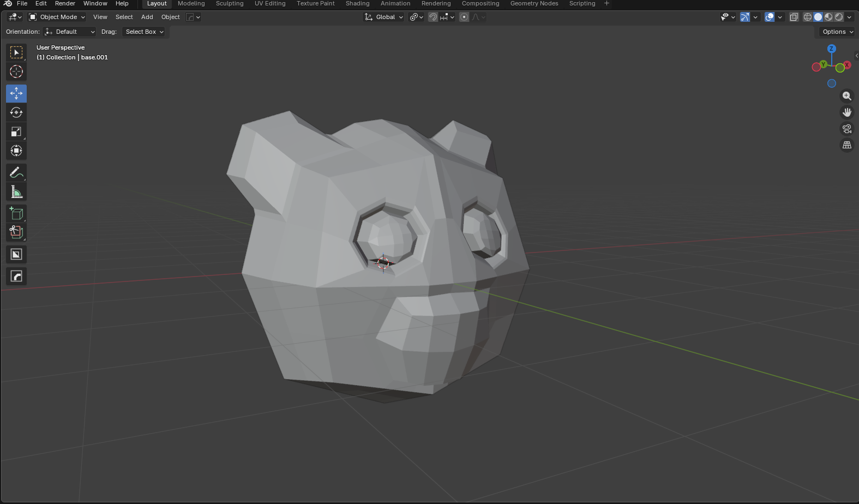Toggle viewport gizmo display
This screenshot has height=504, width=859.
click(745, 17)
